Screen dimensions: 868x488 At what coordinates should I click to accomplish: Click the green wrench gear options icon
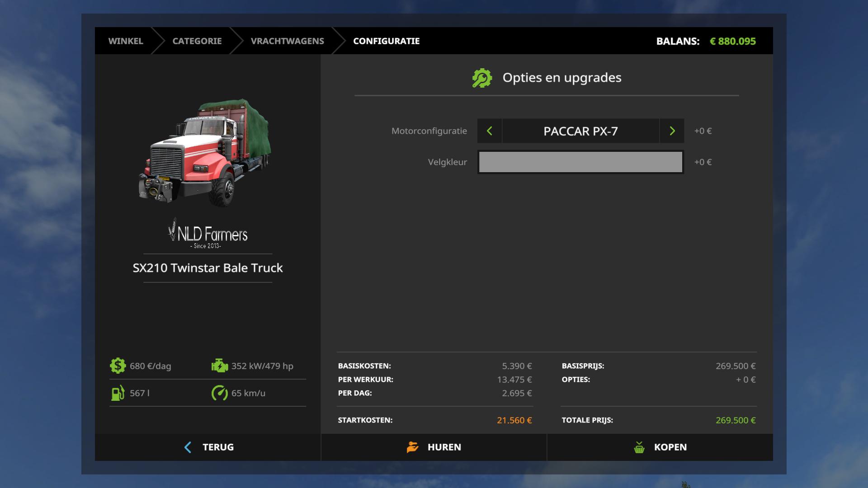pyautogui.click(x=482, y=78)
